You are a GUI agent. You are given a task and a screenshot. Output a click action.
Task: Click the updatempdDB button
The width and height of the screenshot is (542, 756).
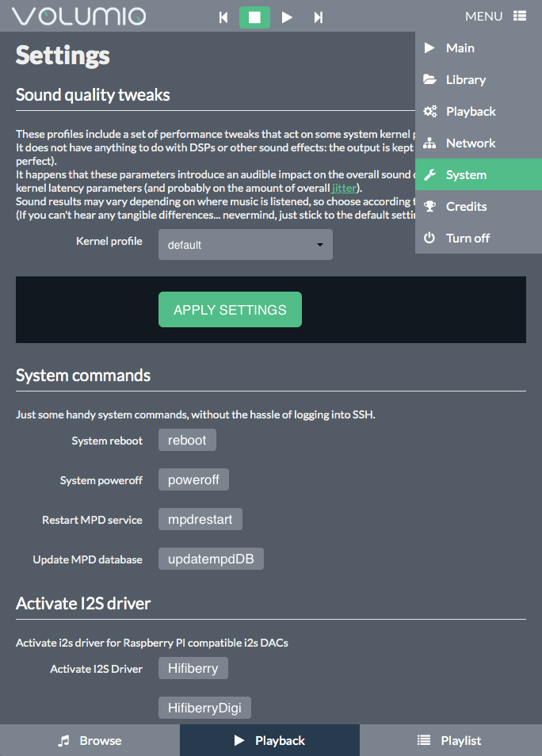(211, 559)
